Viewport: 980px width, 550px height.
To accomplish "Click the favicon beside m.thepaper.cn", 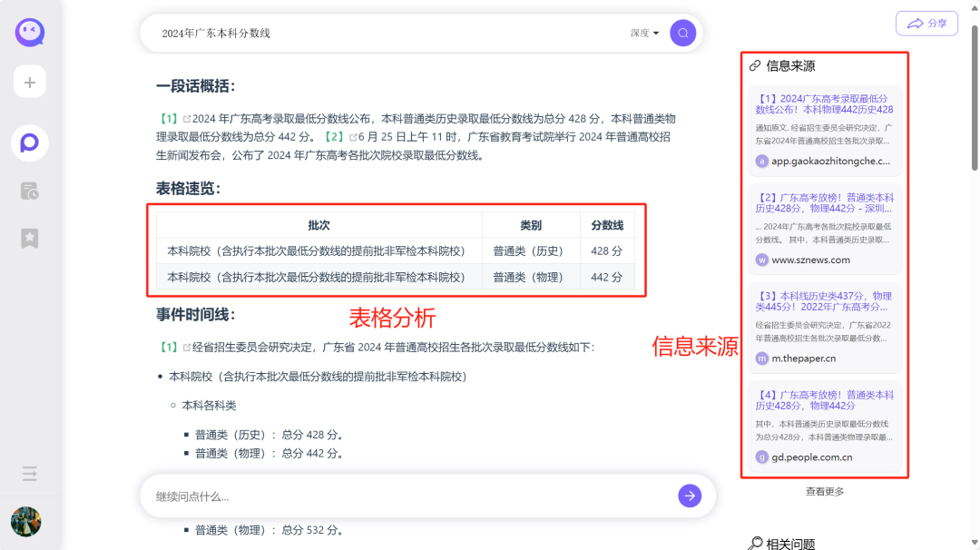I will click(761, 358).
